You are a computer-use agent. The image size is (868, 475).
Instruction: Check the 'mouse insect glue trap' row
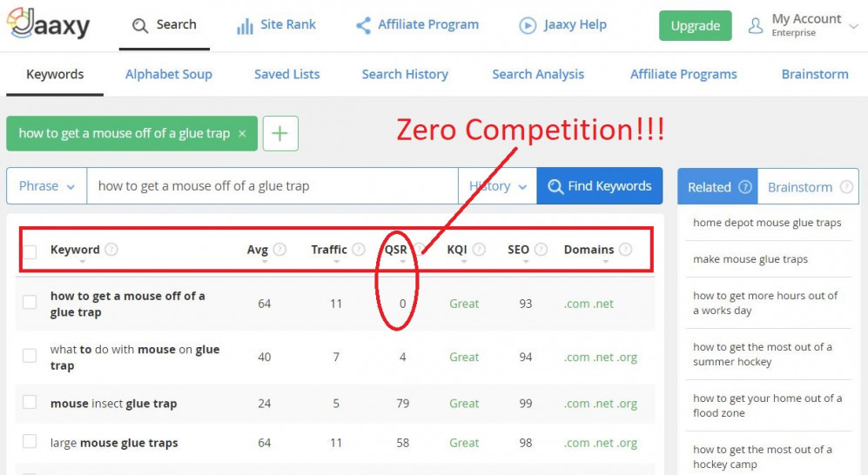(x=30, y=402)
